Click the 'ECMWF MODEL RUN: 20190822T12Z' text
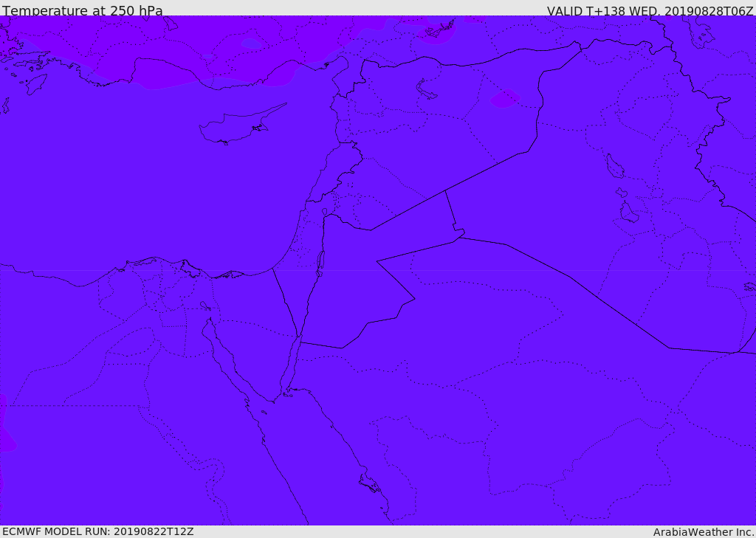 (x=98, y=531)
